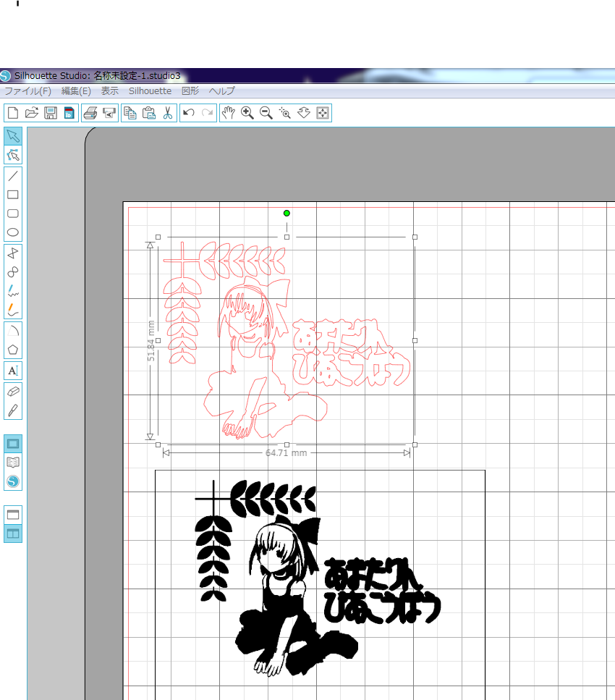Open the ファイル(F) menu
This screenshot has width=615, height=700.
27,91
